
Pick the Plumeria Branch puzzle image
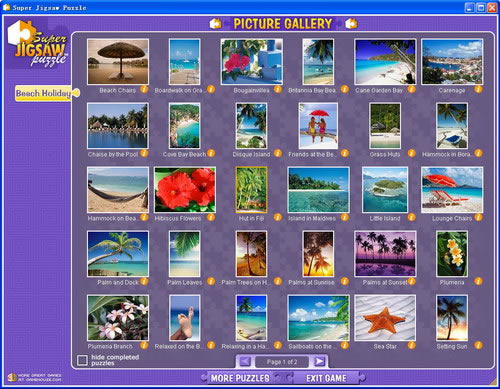(118, 318)
